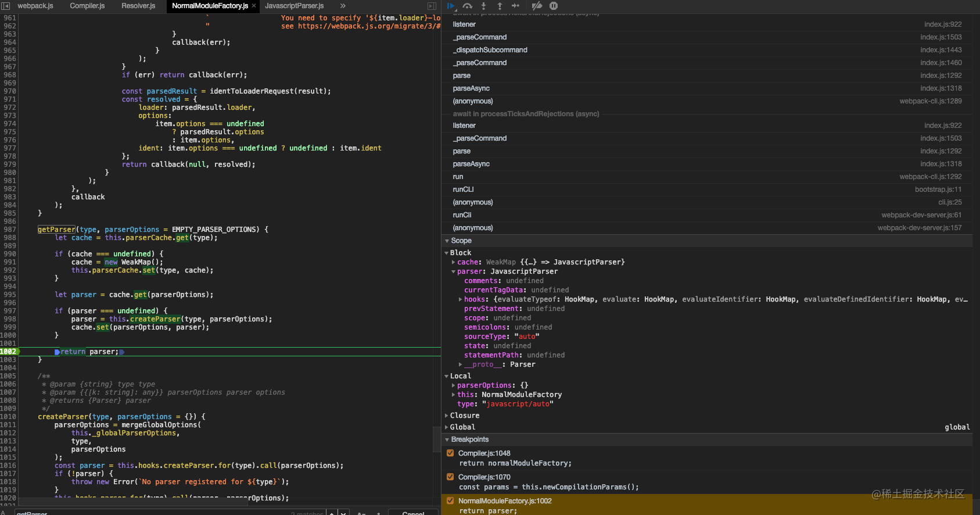
Task: Step out of current function
Action: click(500, 6)
